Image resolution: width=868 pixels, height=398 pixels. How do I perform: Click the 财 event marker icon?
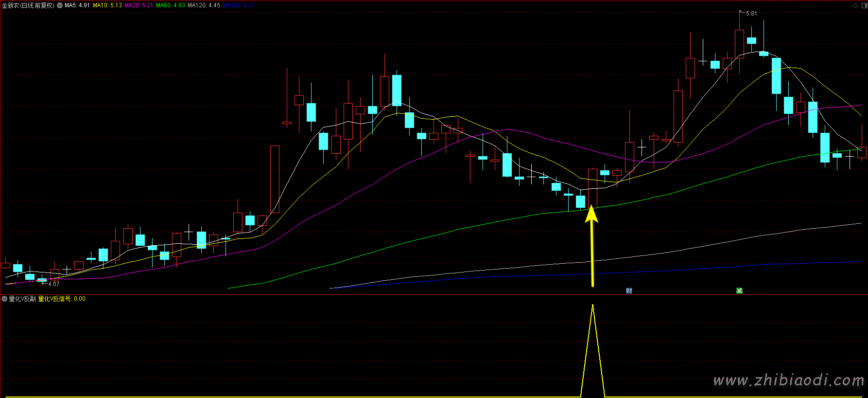point(629,291)
